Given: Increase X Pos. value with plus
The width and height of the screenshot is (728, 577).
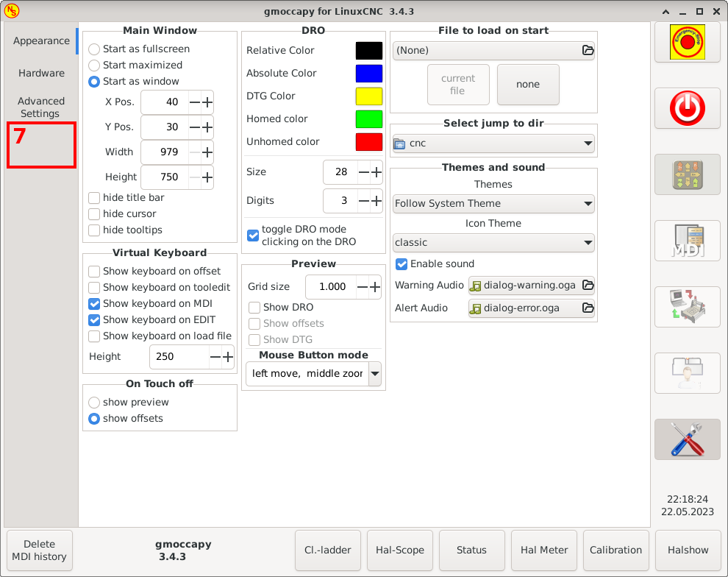Looking at the screenshot, I should coord(207,102).
